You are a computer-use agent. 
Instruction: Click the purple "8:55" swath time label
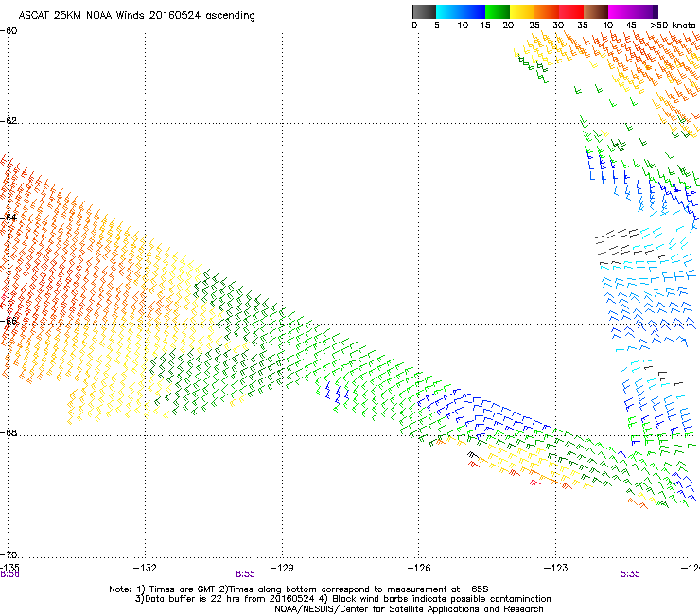(246, 574)
